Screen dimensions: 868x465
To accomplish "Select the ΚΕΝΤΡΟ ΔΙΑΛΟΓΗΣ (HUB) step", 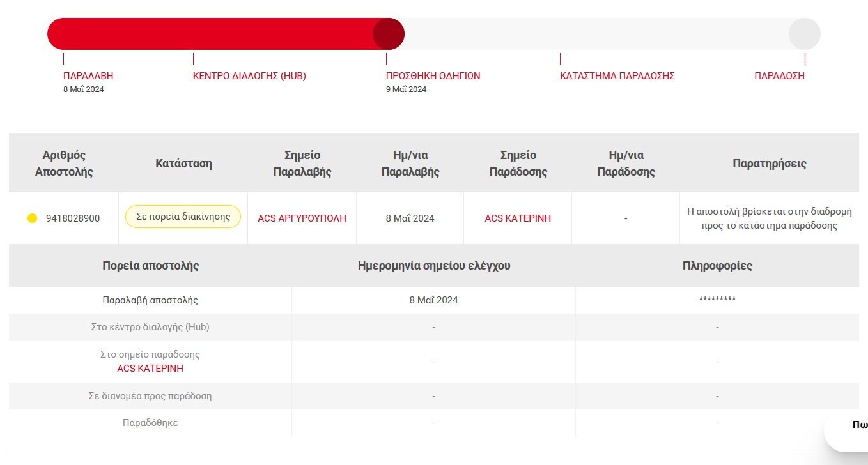I will click(x=249, y=76).
